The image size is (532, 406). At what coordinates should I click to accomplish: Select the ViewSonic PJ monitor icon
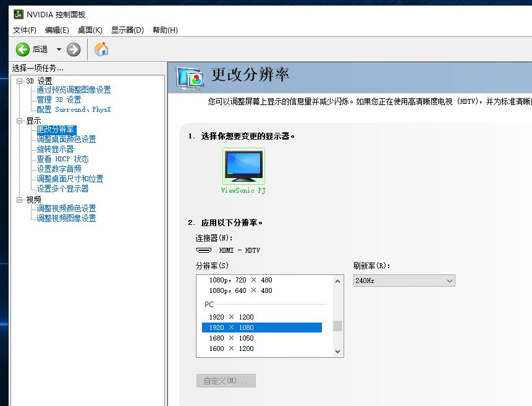tap(243, 164)
